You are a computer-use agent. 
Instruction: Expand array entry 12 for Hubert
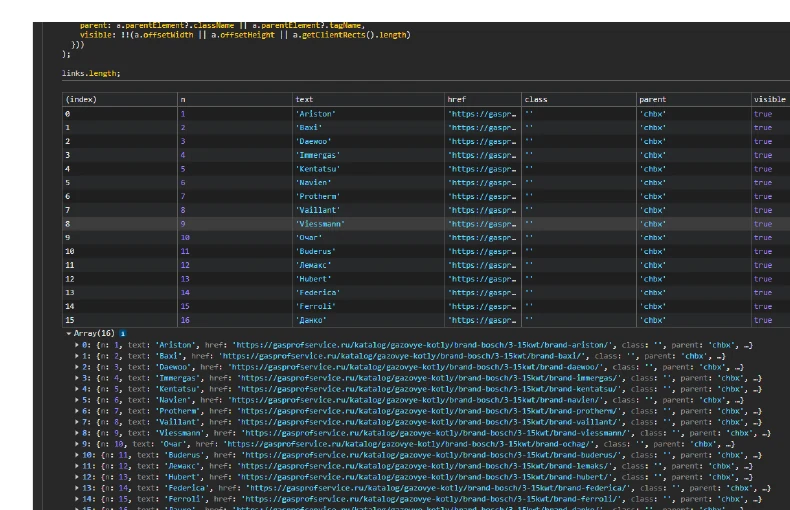pos(77,477)
